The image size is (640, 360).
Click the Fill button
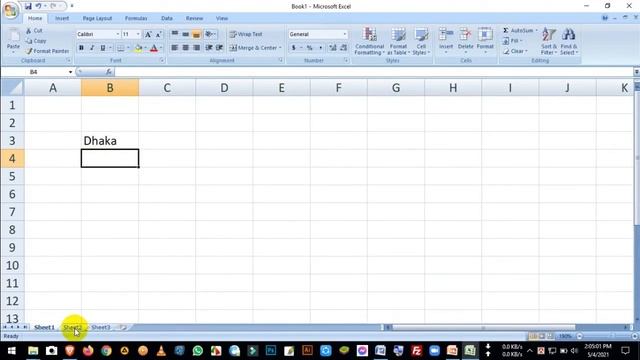513,41
